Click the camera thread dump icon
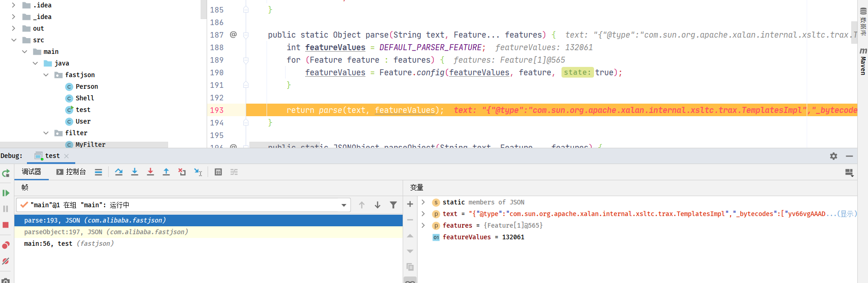 [x=6, y=281]
